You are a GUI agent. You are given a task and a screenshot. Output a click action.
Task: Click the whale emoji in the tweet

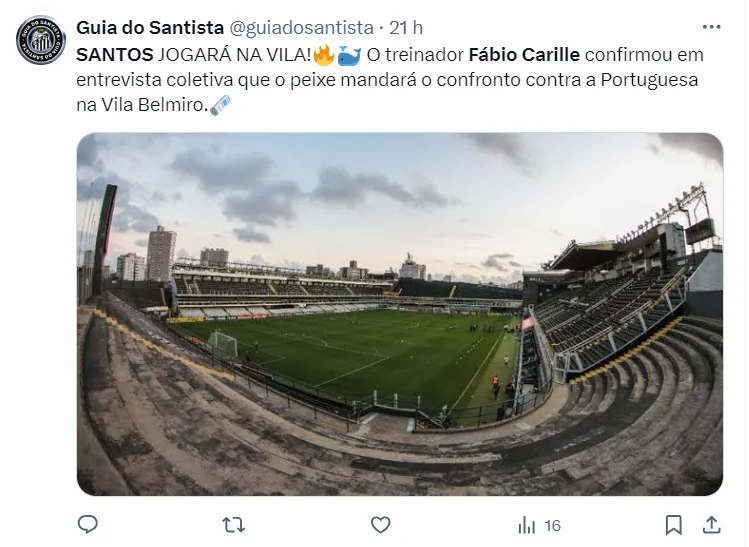348,53
